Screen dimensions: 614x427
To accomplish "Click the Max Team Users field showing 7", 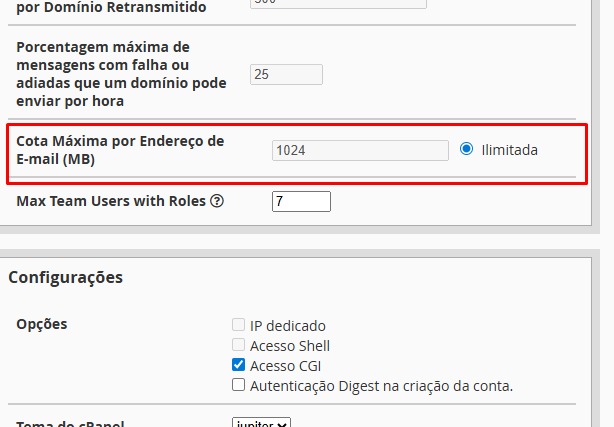I will 301,202.
